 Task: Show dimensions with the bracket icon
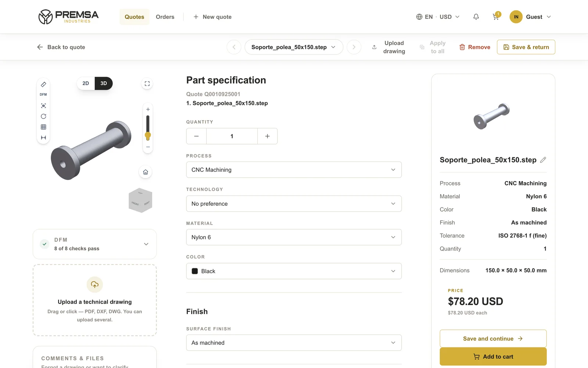[x=43, y=138]
